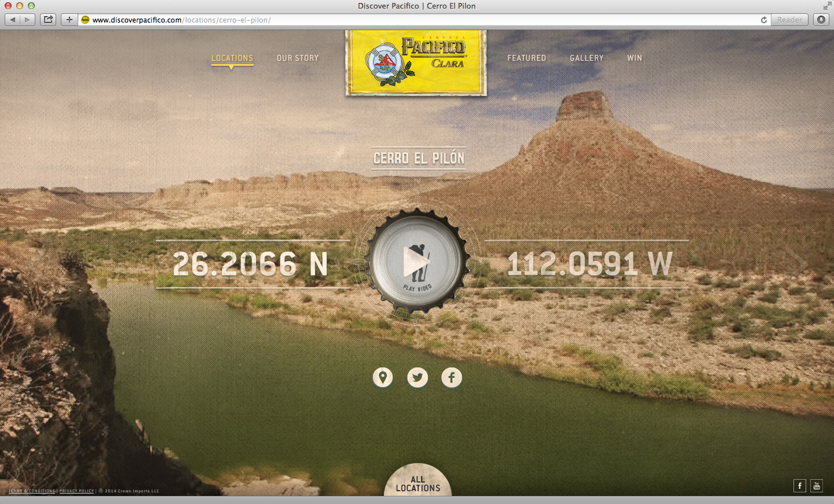This screenshot has height=504, width=834.
Task: Switch to the Featured tab
Action: pos(526,58)
